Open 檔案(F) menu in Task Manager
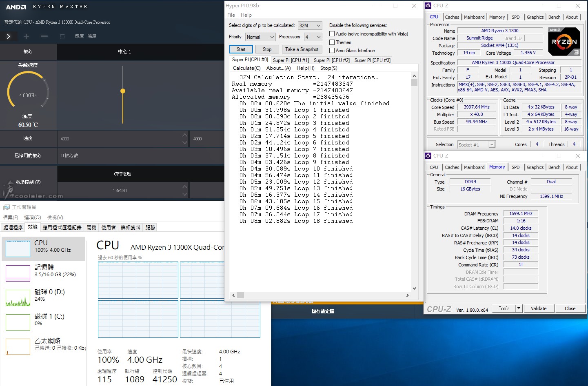The image size is (588, 386). [11, 217]
